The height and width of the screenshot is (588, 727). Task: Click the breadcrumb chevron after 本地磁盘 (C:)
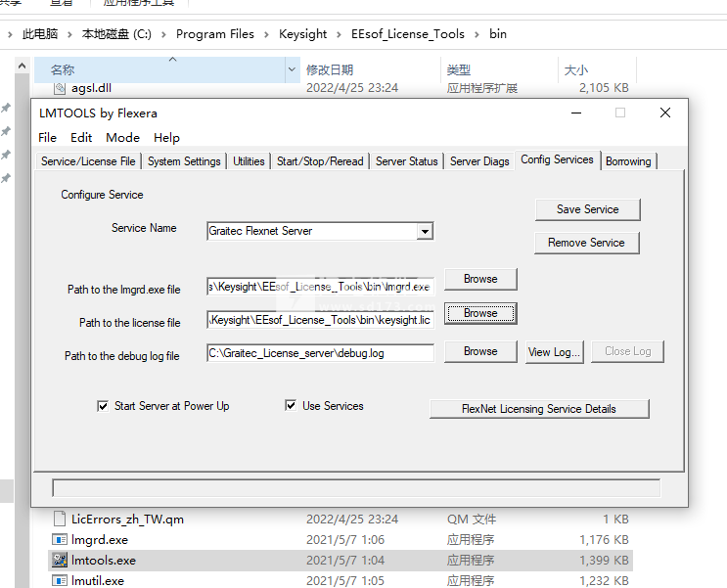tap(163, 35)
